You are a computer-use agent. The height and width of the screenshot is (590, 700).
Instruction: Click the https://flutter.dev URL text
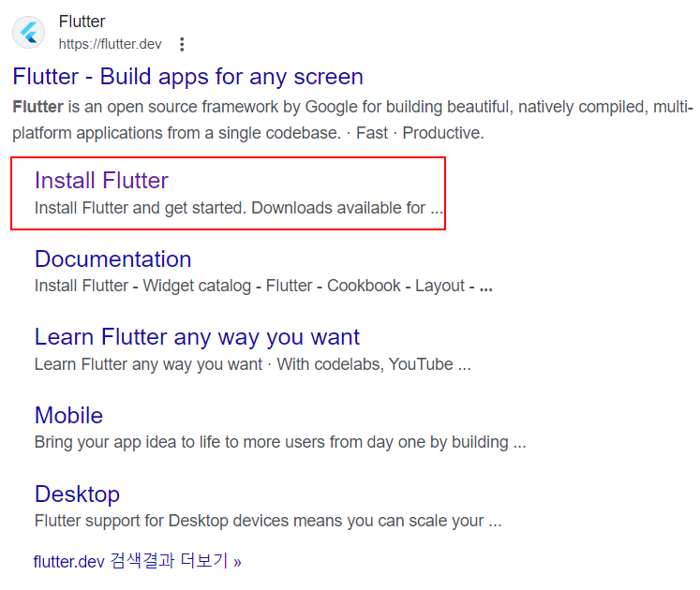tap(110, 44)
